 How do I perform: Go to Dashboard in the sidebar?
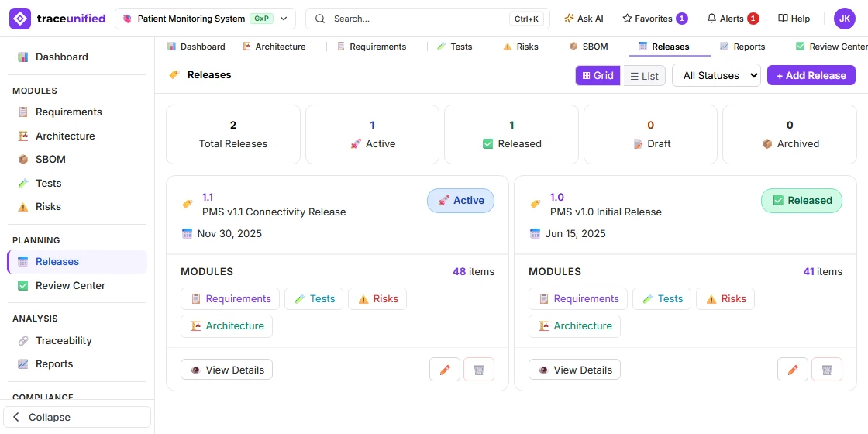pos(77,57)
